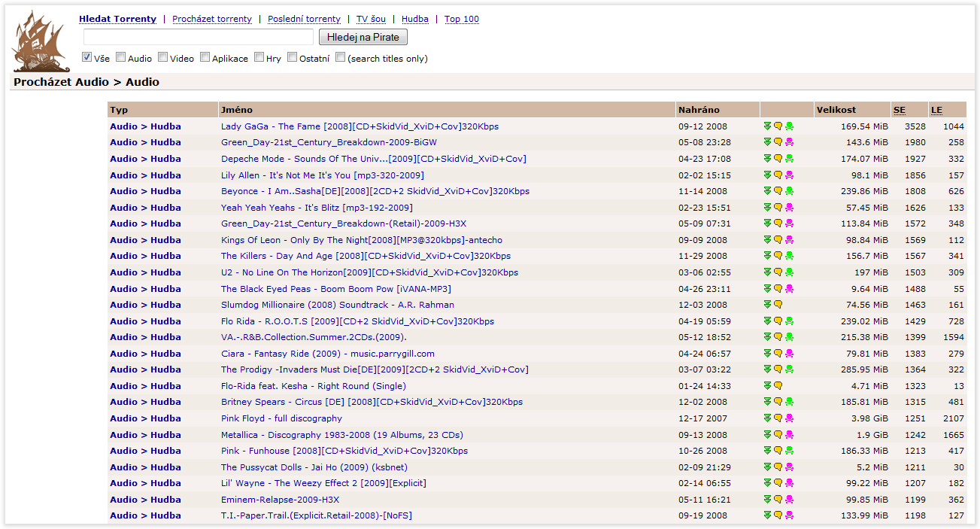This screenshot has height=529, width=980.
Task: Open comment bubble on The Killers row
Action: point(778,256)
